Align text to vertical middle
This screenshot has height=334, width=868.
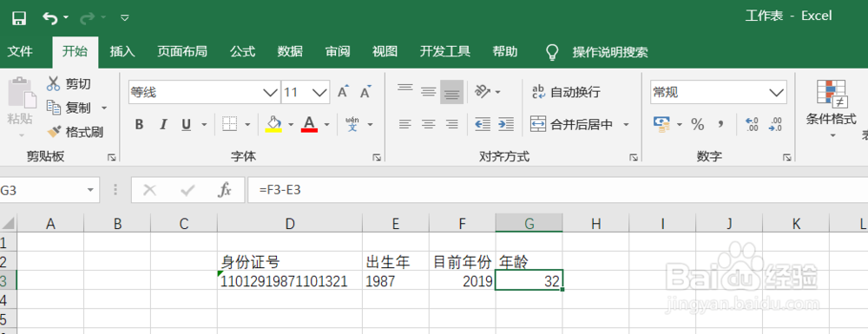(x=429, y=91)
